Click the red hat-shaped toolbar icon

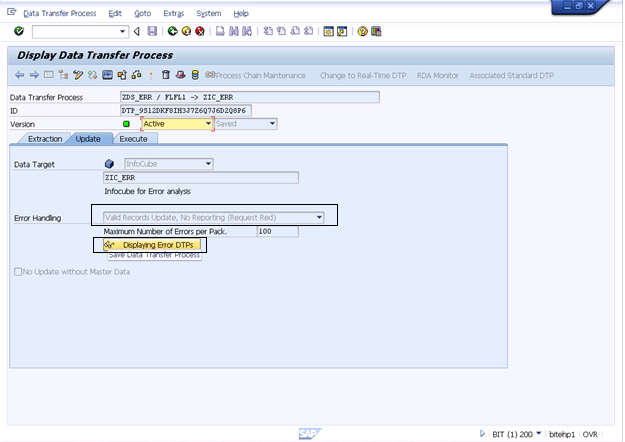pos(180,75)
